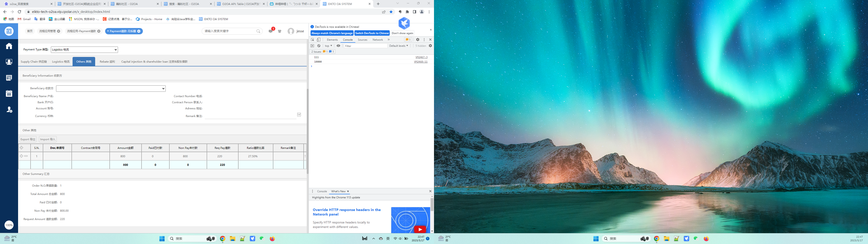Open Default levels dropdown in console

(x=399, y=46)
